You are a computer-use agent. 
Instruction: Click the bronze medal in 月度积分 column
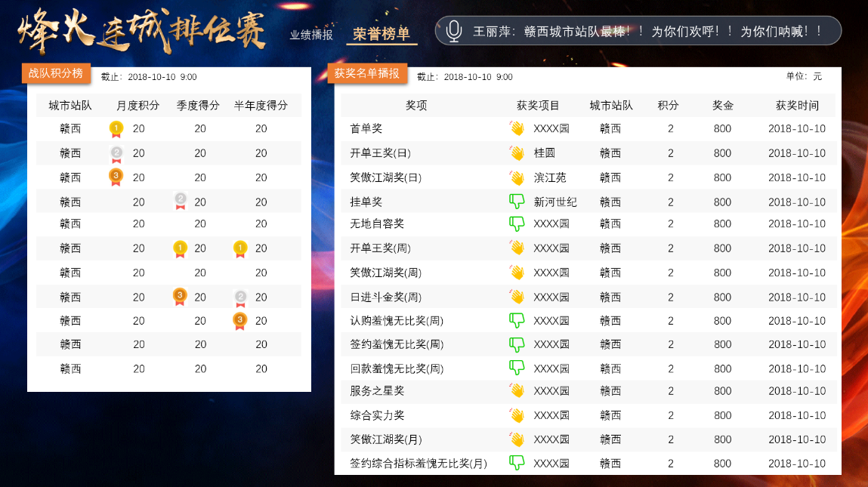[x=116, y=177]
